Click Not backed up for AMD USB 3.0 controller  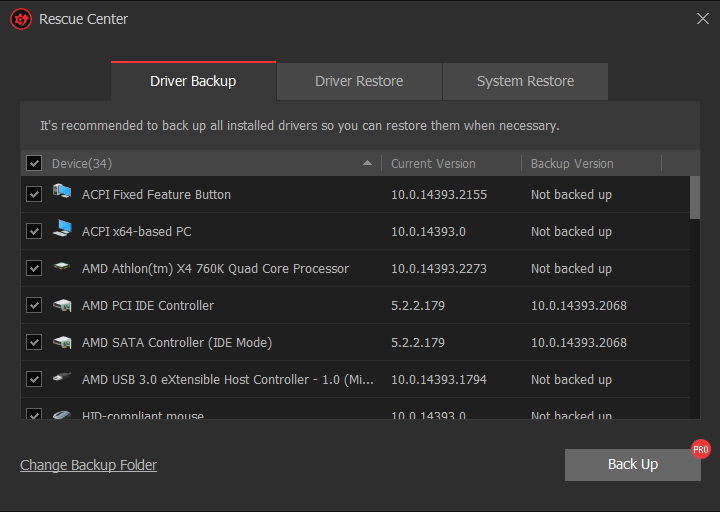click(x=572, y=380)
